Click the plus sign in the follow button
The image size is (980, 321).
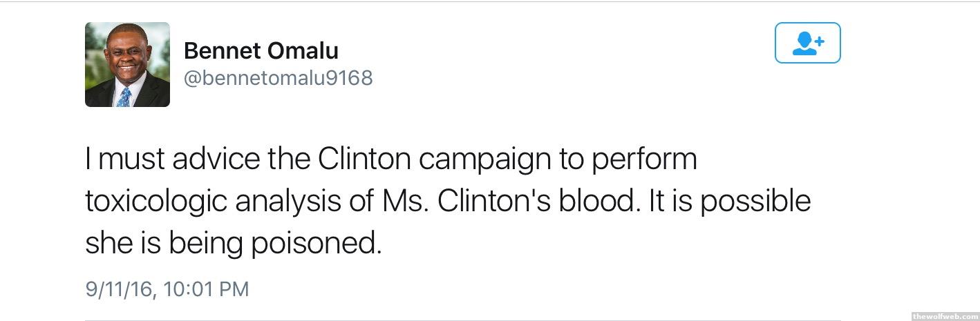(x=819, y=41)
